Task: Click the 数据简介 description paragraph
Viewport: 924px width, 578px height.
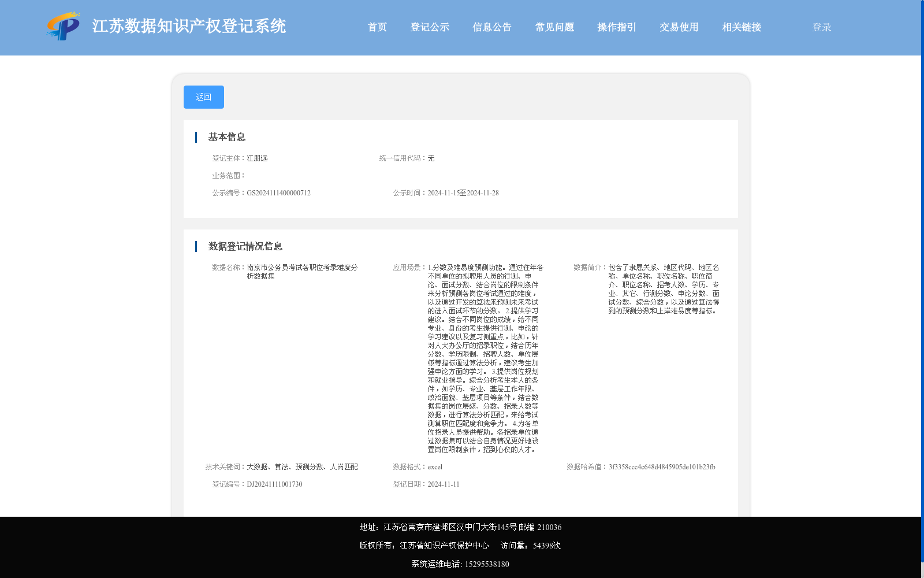Action: pos(664,289)
